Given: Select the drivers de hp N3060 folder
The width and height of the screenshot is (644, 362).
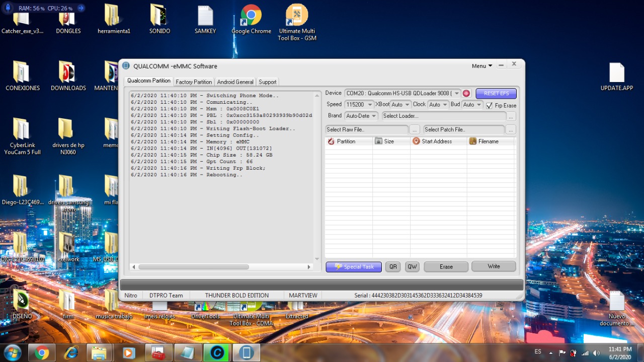Looking at the screenshot, I should click(68, 136).
